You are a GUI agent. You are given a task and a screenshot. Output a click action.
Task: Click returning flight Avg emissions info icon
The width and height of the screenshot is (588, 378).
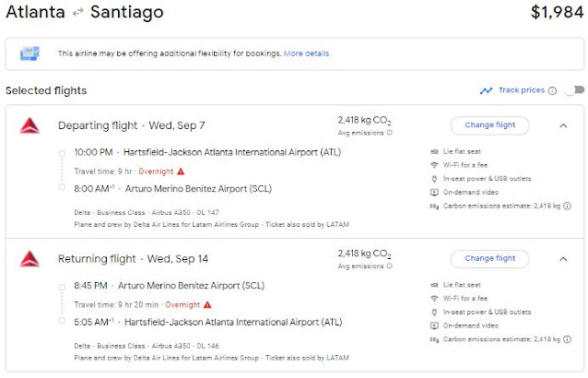pos(388,266)
